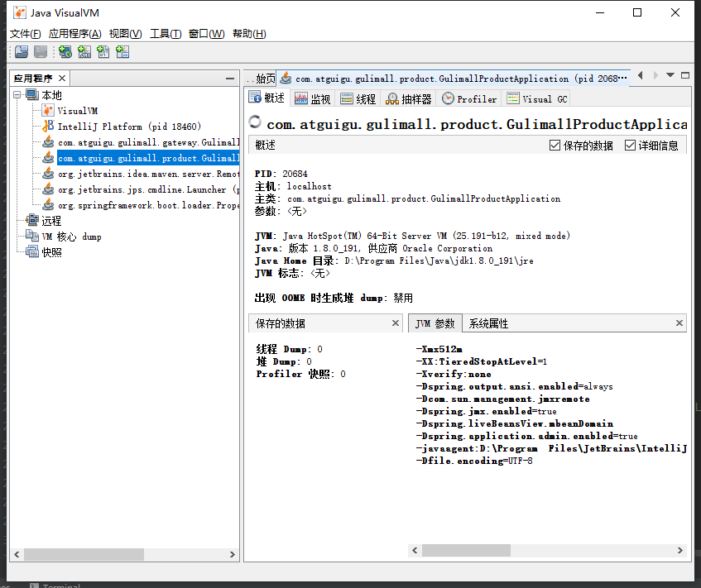This screenshot has height=588, width=701.
Task: Select the gulimall.product tree entry
Action: tap(148, 158)
